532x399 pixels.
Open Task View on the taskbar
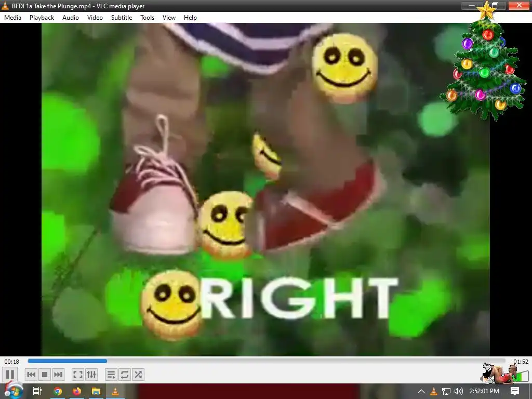pyautogui.click(x=37, y=391)
